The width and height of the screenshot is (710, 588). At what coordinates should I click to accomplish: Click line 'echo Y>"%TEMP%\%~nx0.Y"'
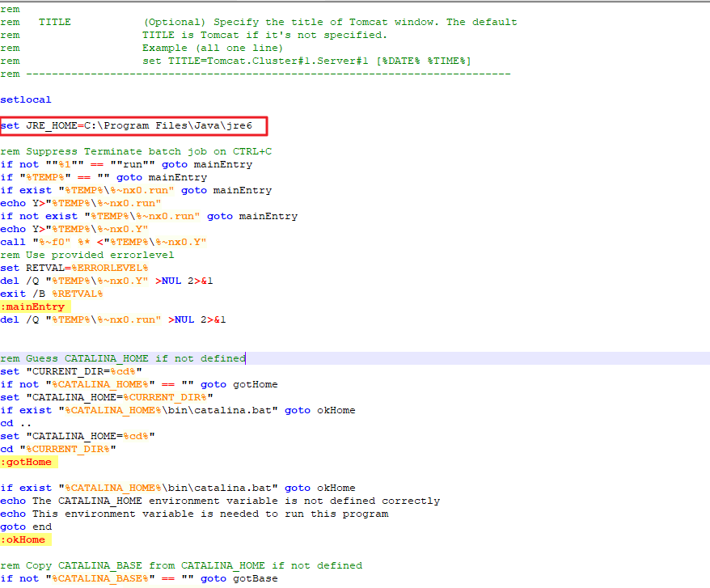click(x=74, y=229)
